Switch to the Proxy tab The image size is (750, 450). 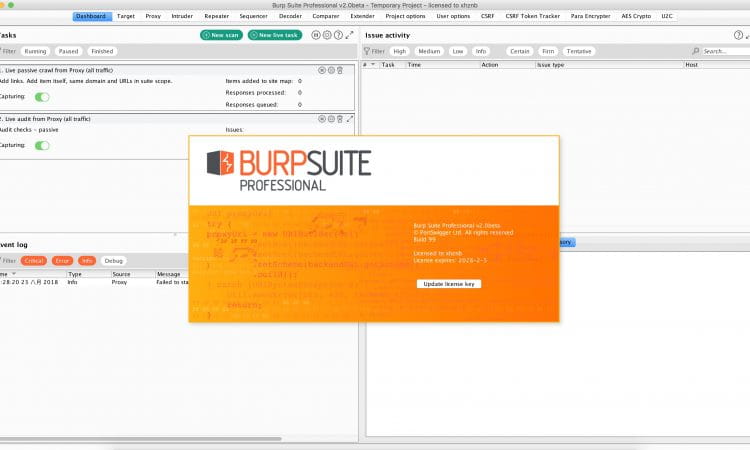click(x=153, y=16)
